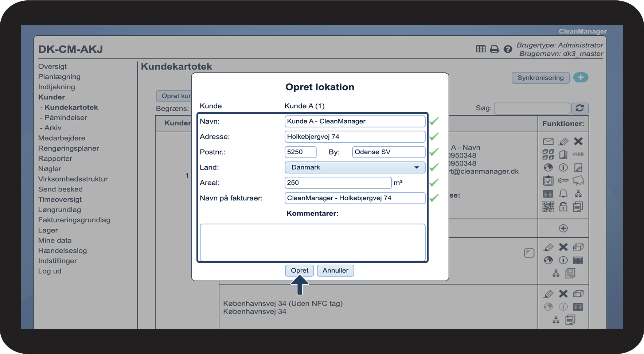Click the Synkronisering button
The image size is (644, 354).
click(540, 78)
